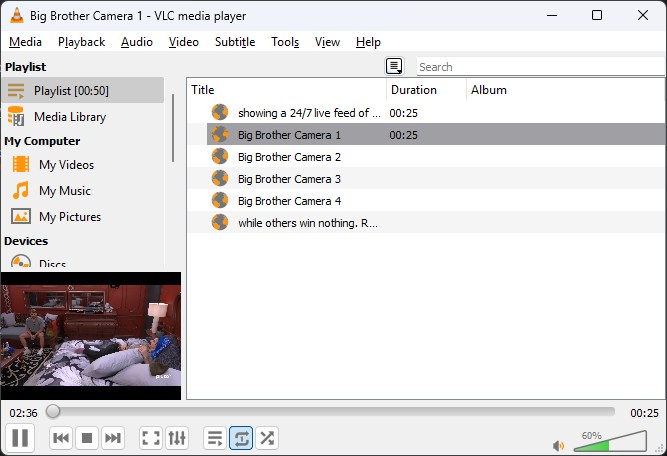Open the View menu
Screen dimensions: 667x456
click(x=327, y=42)
